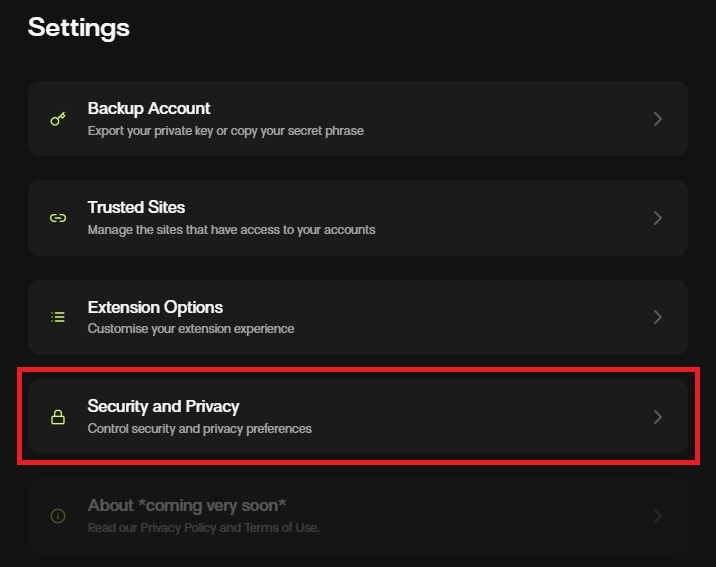Viewport: 716px width, 567px height.
Task: Click 'Export your private key' description text
Action: pyautogui.click(x=225, y=130)
